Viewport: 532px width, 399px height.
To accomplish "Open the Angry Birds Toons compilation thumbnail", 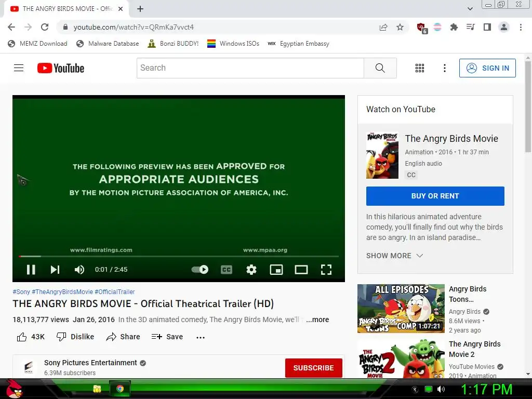I will (x=401, y=309).
